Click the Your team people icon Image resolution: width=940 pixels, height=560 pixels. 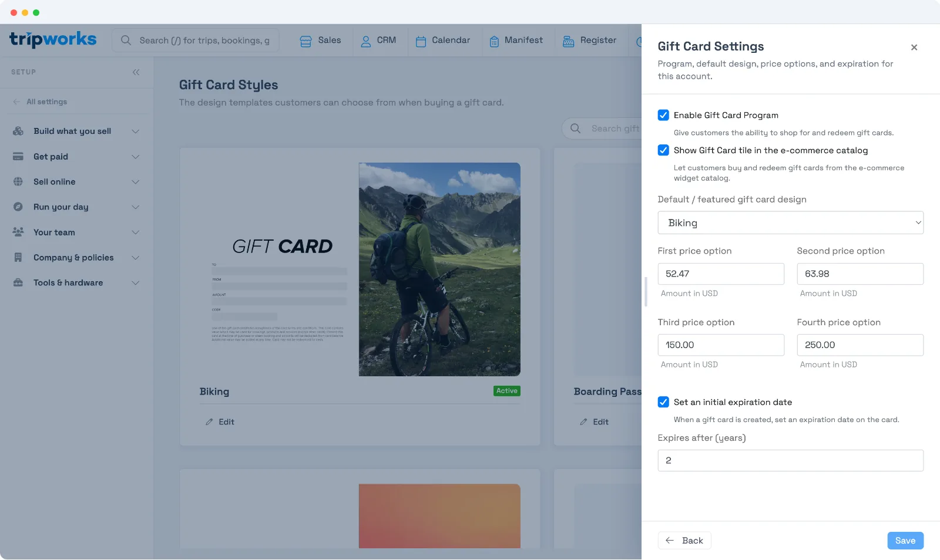pos(18,232)
